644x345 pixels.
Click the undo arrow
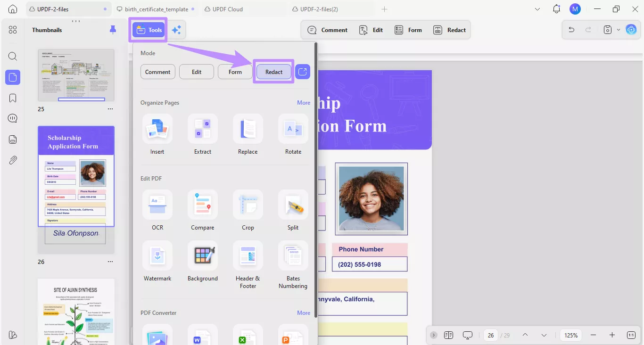[571, 30]
